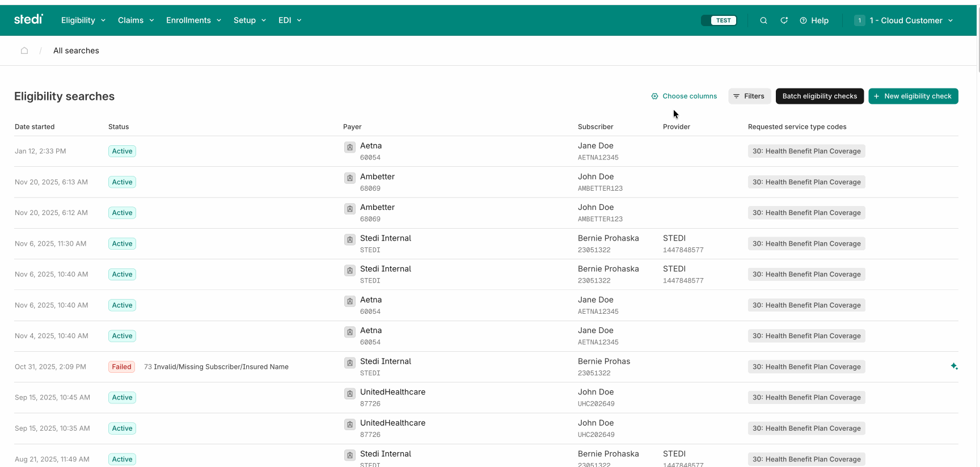The height and width of the screenshot is (467, 980).
Task: Expand the Claims menu
Action: [x=136, y=20]
